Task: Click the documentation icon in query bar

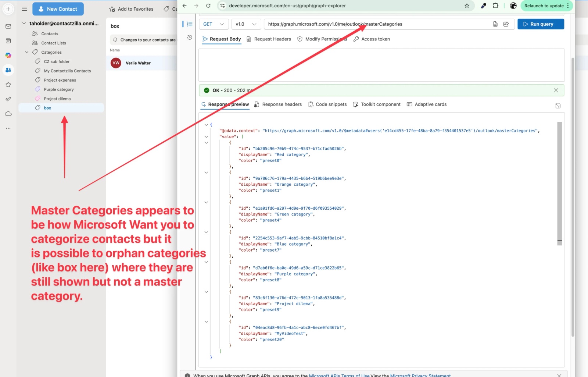Action: (495, 24)
